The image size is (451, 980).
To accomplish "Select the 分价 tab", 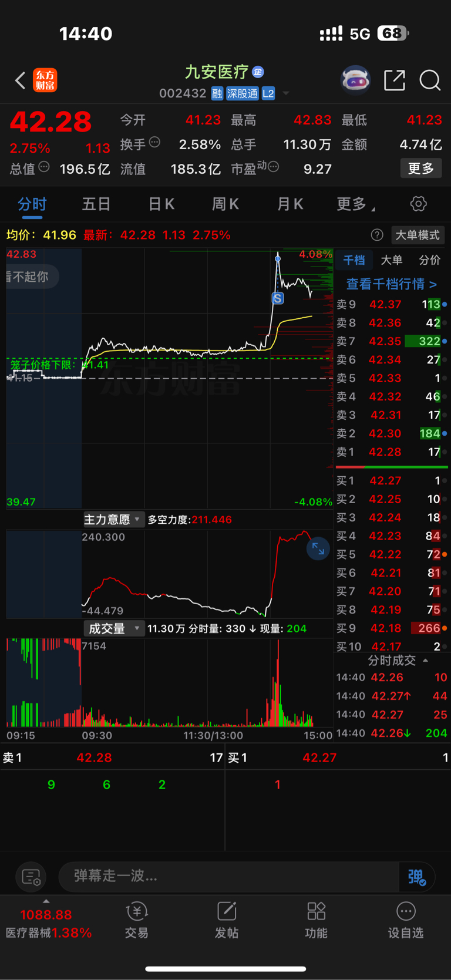I will point(429,260).
